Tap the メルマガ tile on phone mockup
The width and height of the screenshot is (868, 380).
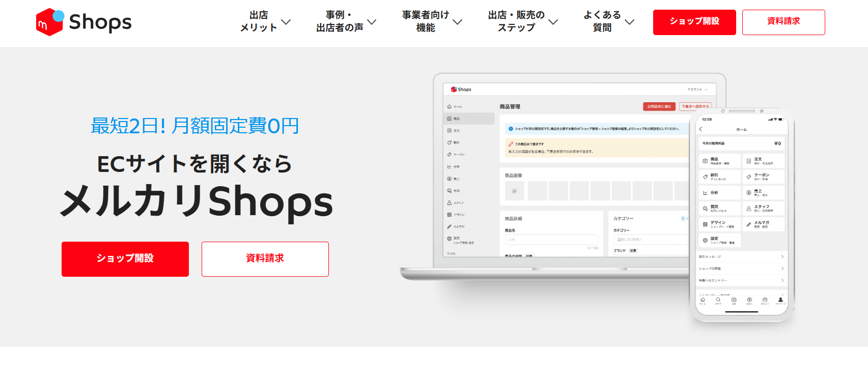click(x=764, y=224)
